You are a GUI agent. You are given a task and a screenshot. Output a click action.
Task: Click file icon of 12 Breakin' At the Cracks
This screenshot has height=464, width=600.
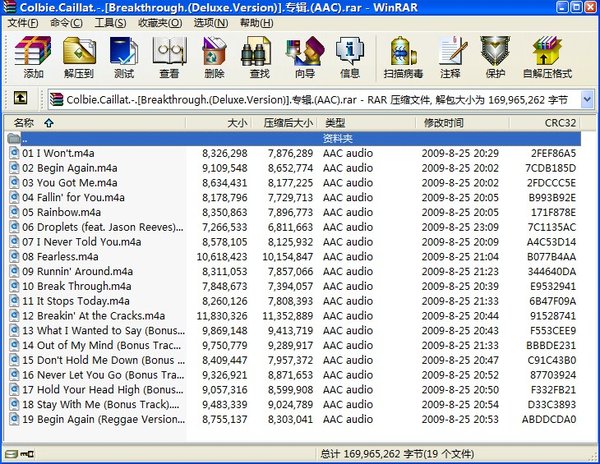coord(14,316)
